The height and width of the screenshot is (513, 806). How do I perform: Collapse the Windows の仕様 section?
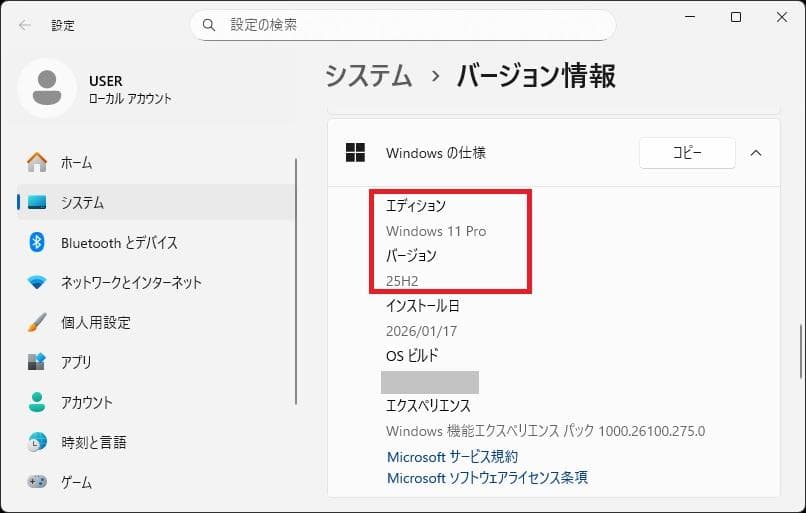[x=756, y=153]
